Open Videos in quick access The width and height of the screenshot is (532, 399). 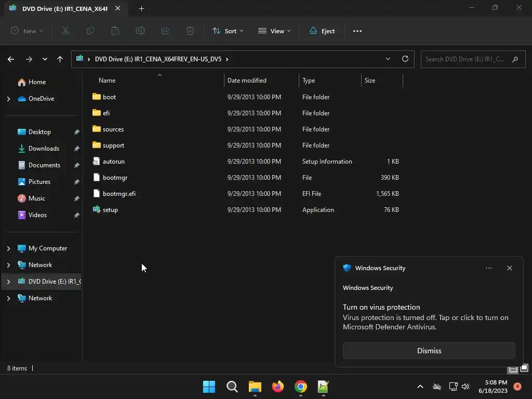32,215
